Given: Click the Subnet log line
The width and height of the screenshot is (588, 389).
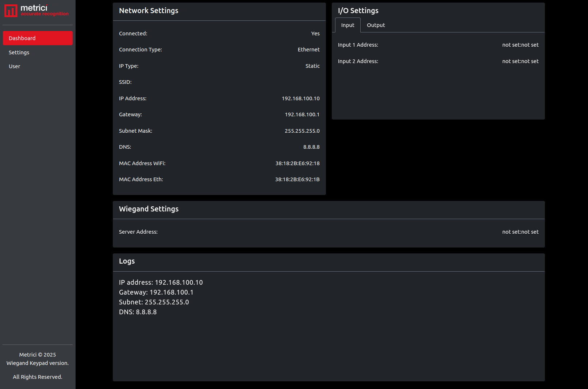Looking at the screenshot, I should 154,302.
